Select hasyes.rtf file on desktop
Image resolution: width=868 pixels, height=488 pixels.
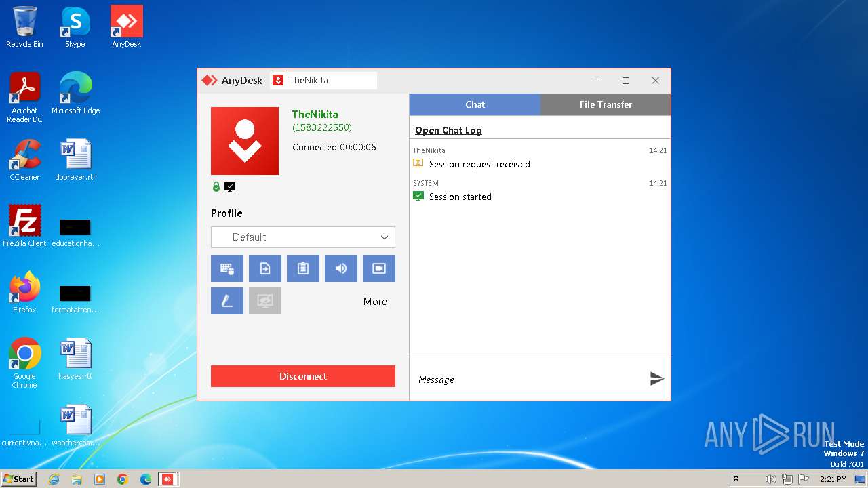(75, 359)
